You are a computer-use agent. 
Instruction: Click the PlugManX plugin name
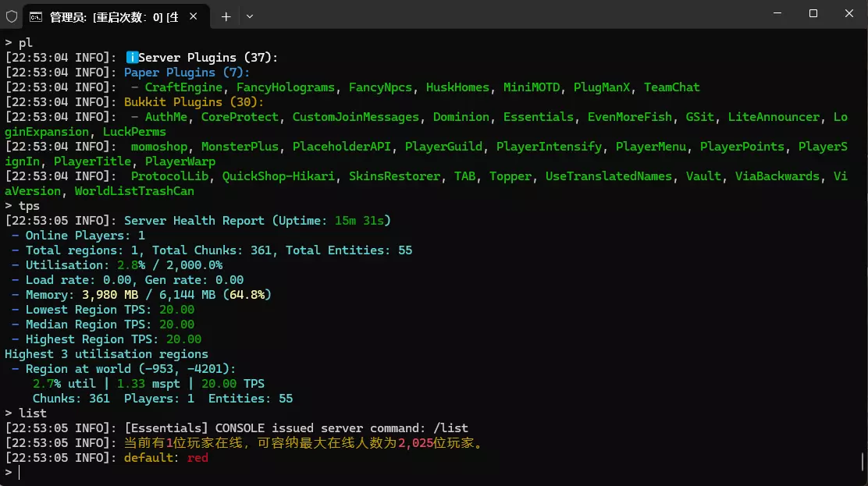coord(602,87)
